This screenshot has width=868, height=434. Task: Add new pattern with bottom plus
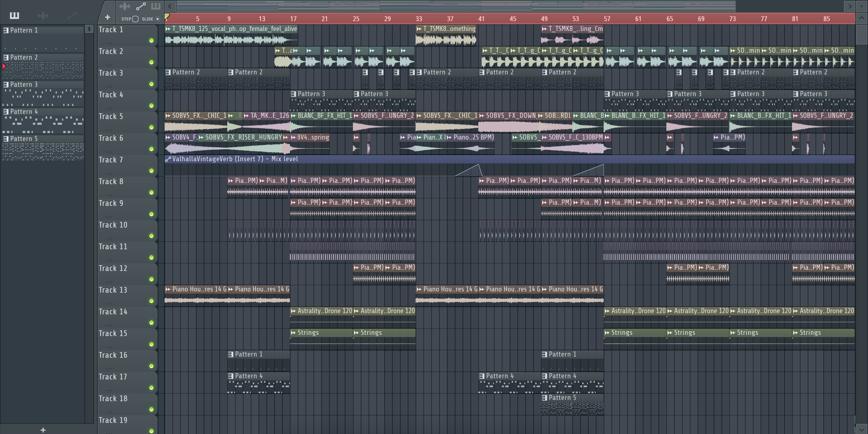[x=43, y=429]
